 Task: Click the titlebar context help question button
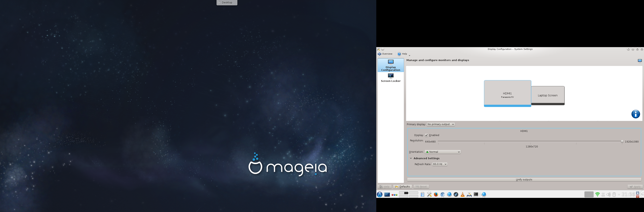[628, 49]
